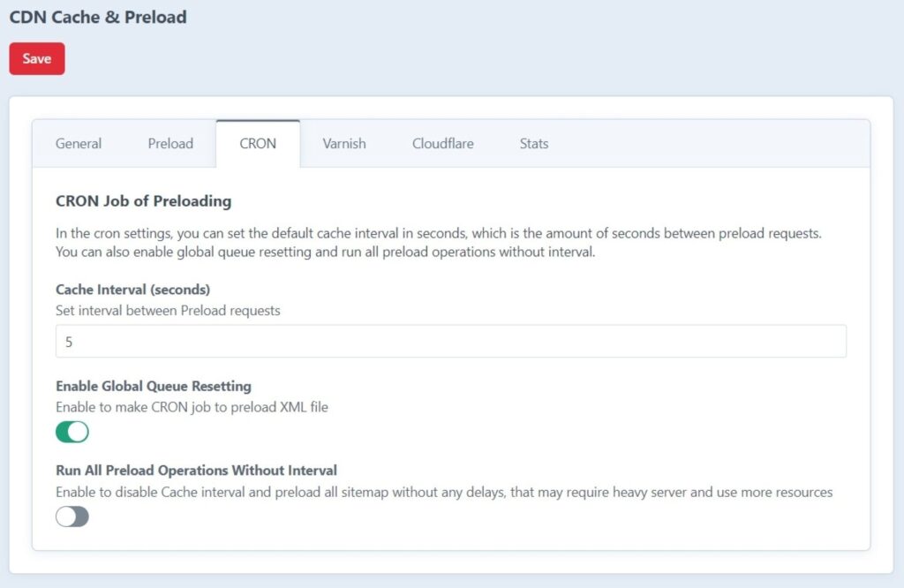Click the CDN Cache & Preload page title
The height and width of the screenshot is (588, 904).
tap(97, 17)
